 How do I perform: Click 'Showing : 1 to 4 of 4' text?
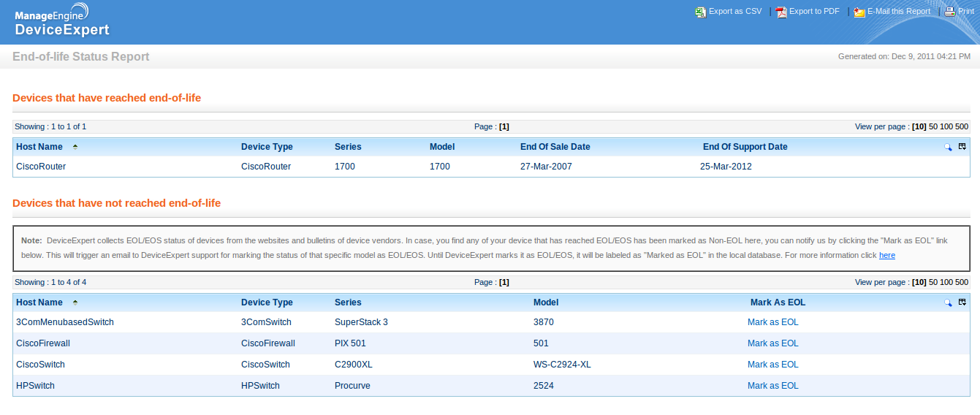point(50,282)
